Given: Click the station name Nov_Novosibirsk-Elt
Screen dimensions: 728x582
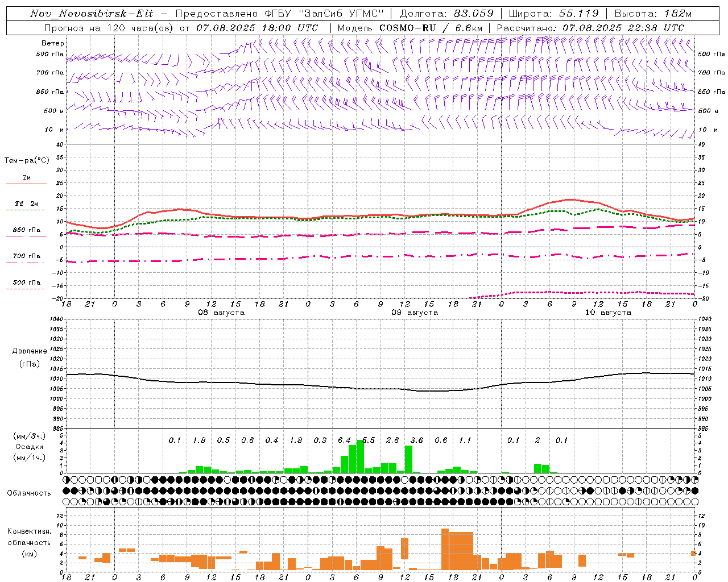Looking at the screenshot, I should coord(92,14).
